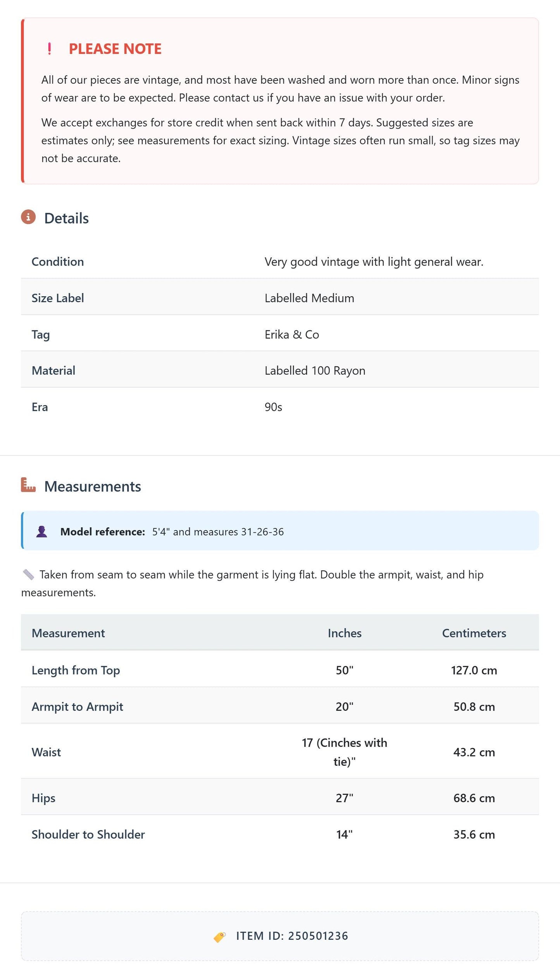
Task: Select the Length from Top row
Action: 280,670
